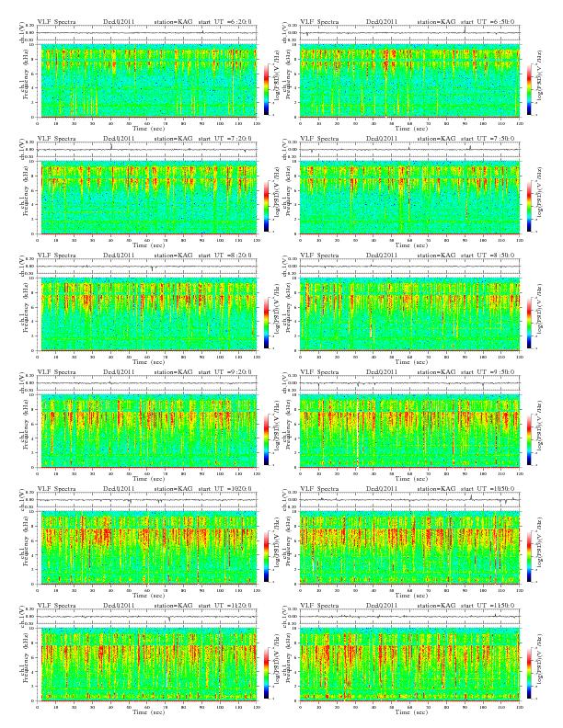Click the title text 'start UT =9:20:0'
This screenshot has height=728, width=563.
[x=224, y=372]
